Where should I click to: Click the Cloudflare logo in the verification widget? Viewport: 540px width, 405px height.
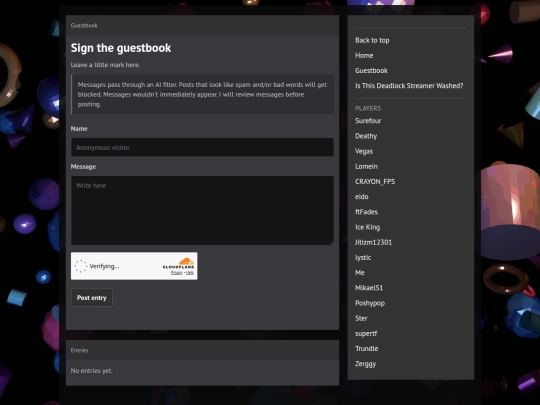178,263
